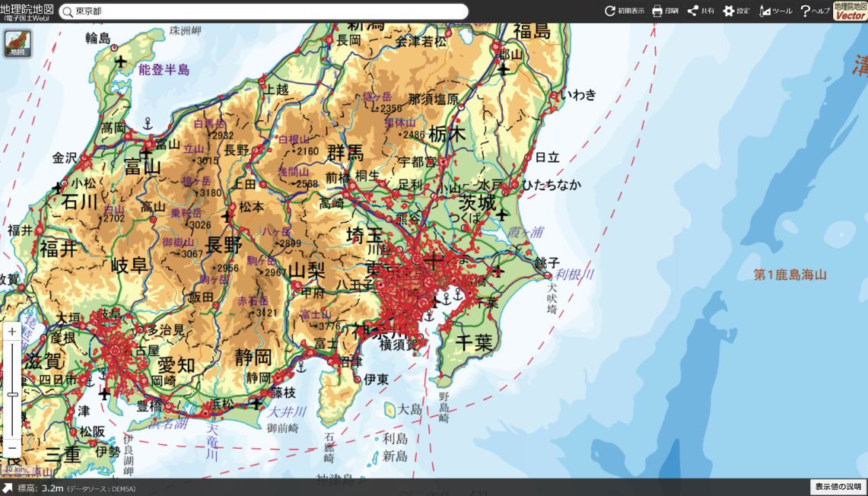Click the 標高 elevation readout
The height and width of the screenshot is (496, 868).
(x=27, y=490)
